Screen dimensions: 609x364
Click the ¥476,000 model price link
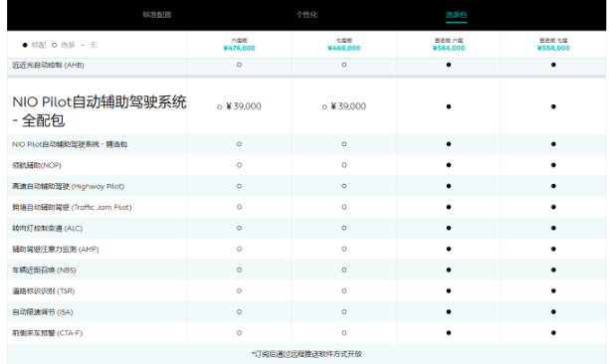click(239, 48)
